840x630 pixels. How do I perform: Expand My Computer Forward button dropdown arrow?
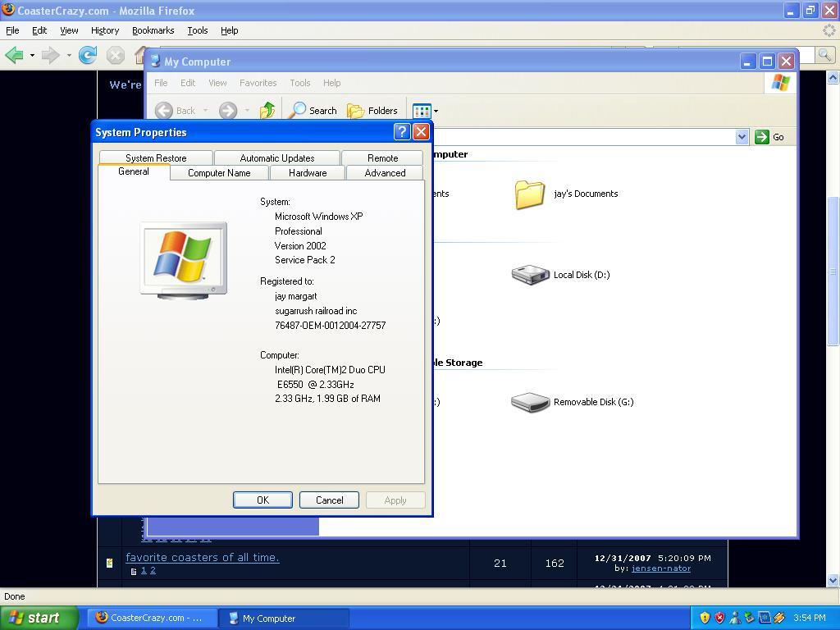(247, 111)
